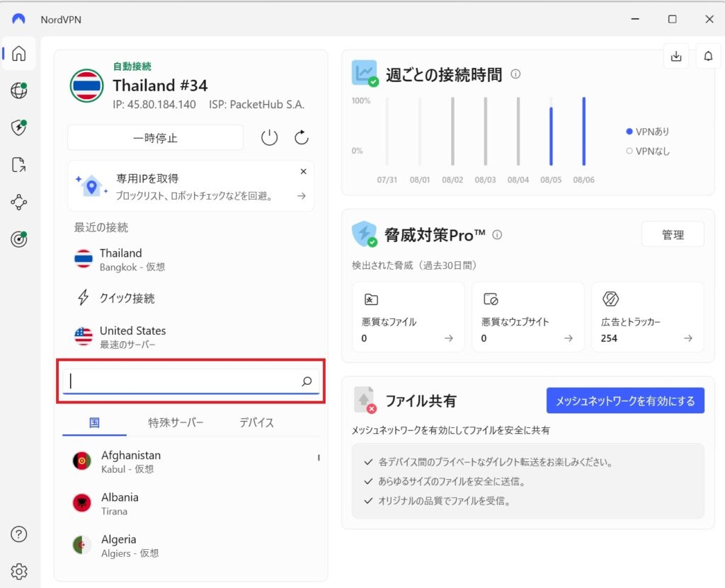
Task: Open the file sharing sidebar icon
Action: pyautogui.click(x=18, y=165)
